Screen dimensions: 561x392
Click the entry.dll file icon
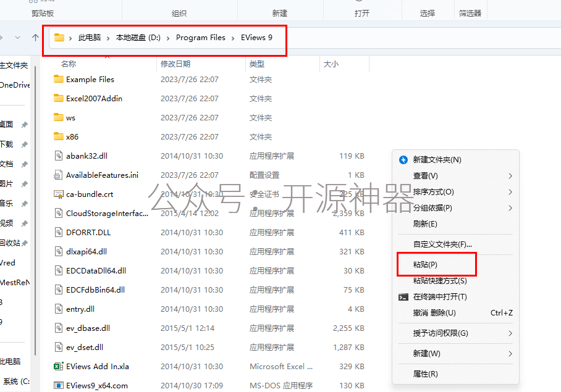[58, 309]
